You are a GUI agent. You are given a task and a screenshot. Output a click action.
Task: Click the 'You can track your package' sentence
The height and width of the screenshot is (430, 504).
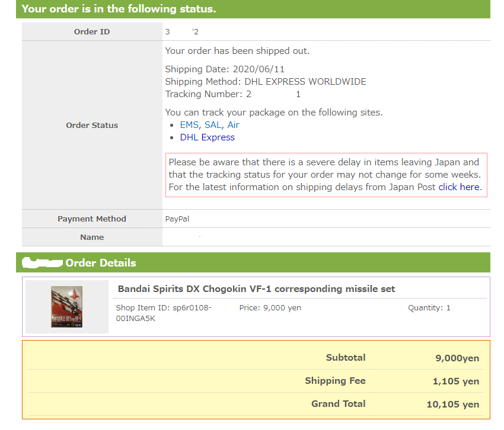(274, 113)
